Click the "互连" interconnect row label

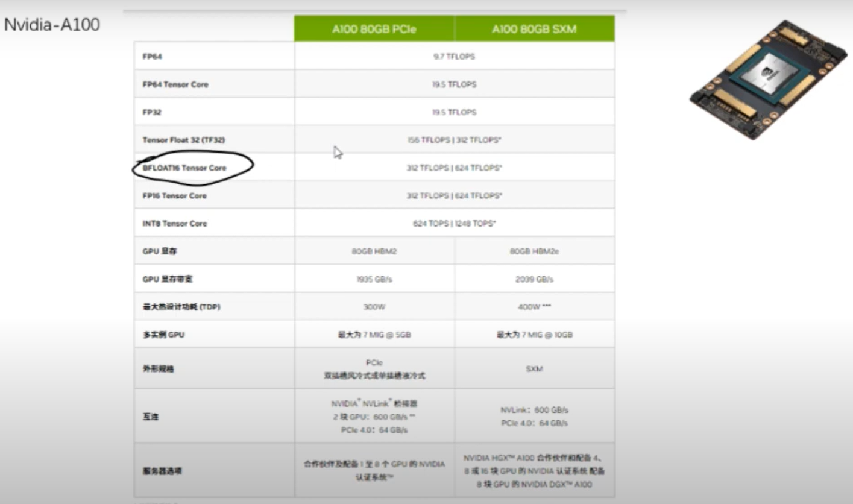pos(151,416)
